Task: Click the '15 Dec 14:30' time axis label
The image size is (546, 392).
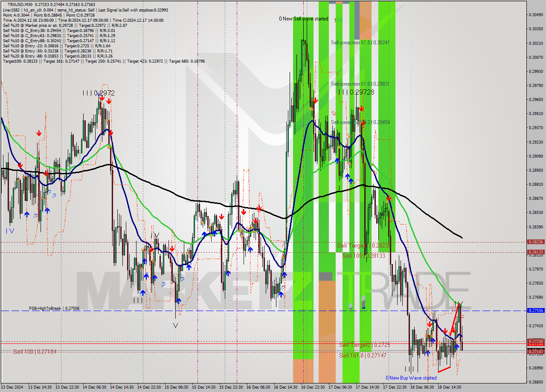Action: point(203,387)
